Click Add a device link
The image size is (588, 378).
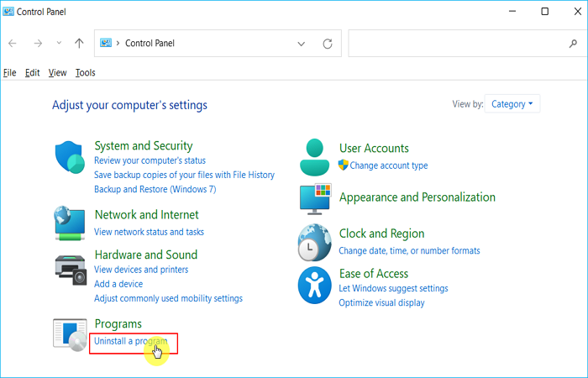click(118, 284)
